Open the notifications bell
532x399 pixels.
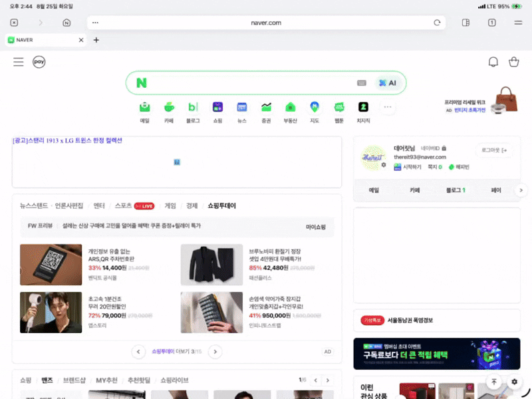493,62
